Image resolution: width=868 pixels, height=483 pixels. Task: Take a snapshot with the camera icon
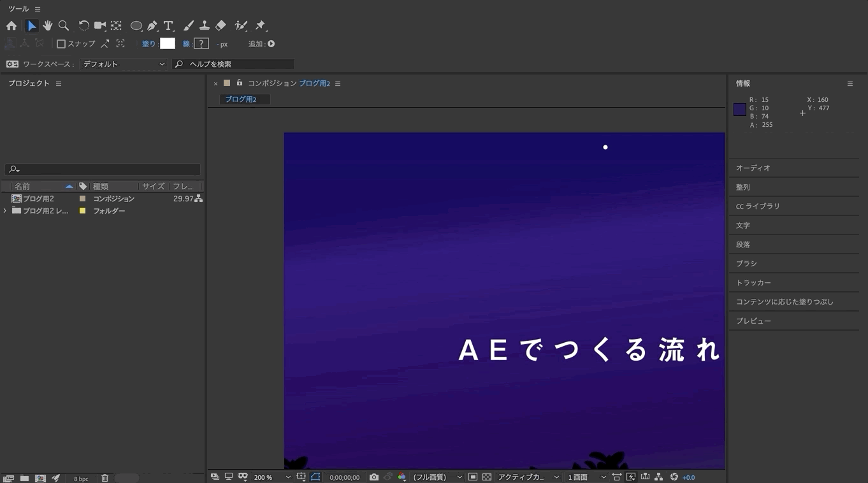373,477
